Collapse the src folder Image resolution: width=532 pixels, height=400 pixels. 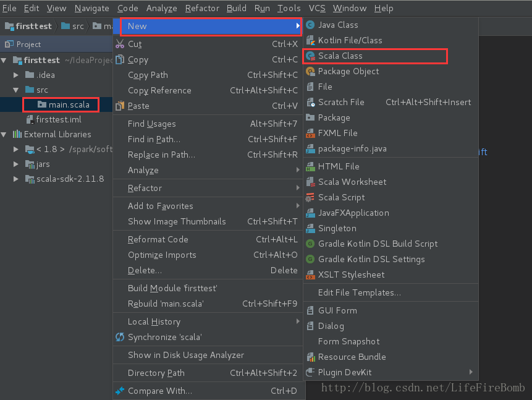pos(16,90)
